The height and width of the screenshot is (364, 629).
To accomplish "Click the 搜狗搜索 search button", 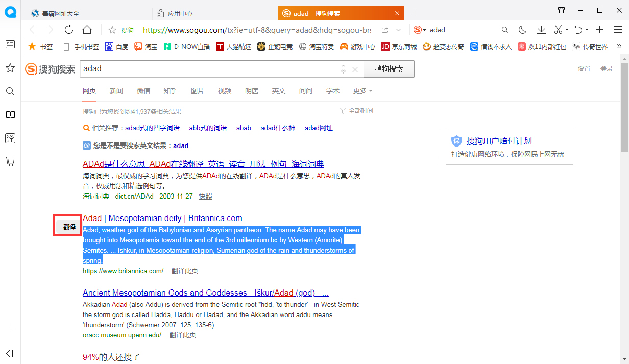I will [389, 69].
